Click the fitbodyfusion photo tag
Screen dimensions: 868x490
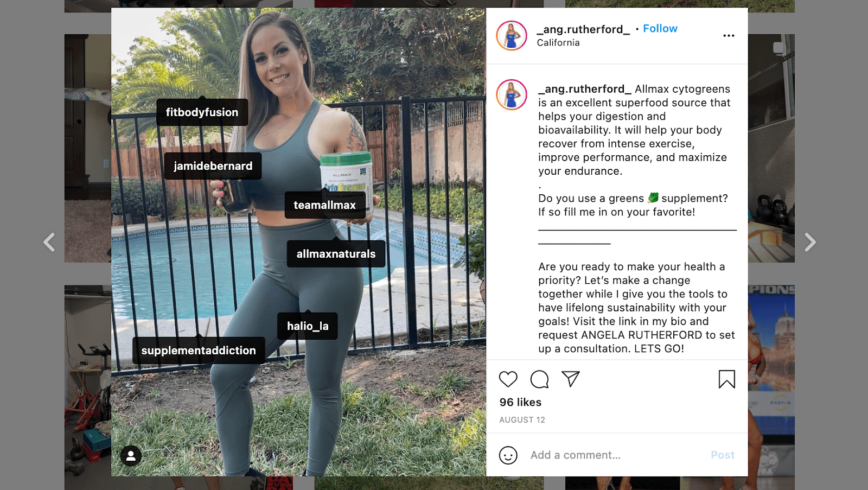point(202,112)
